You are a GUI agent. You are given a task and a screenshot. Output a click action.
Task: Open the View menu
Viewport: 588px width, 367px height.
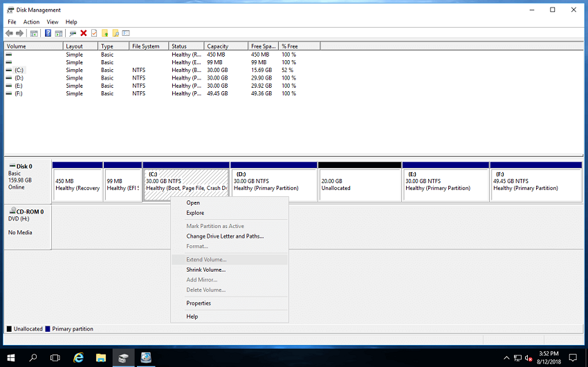click(53, 22)
